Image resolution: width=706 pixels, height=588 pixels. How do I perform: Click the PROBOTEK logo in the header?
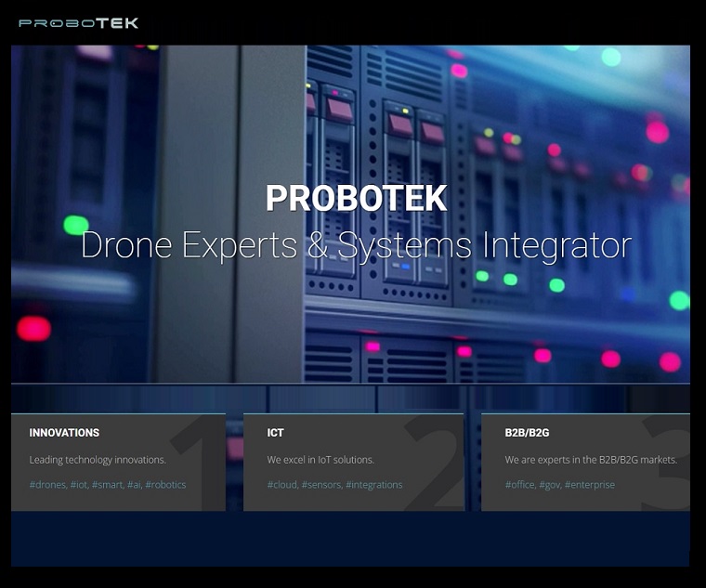(78, 23)
